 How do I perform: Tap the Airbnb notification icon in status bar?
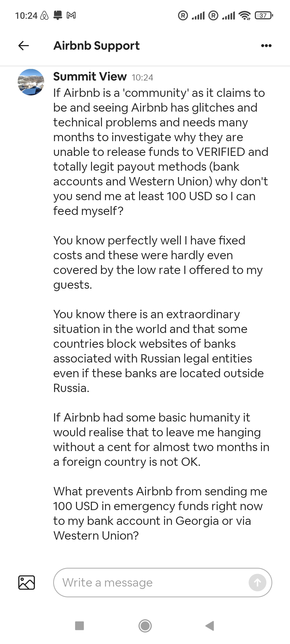coord(44,16)
